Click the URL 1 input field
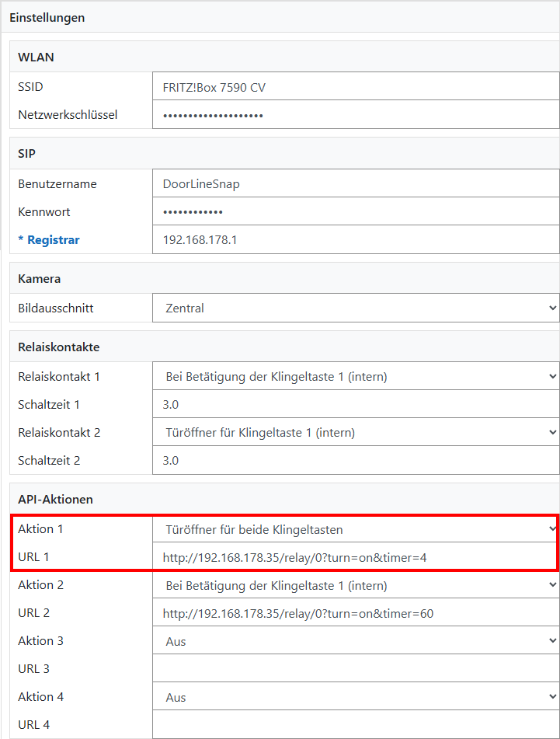The height and width of the screenshot is (739, 560). [x=355, y=557]
